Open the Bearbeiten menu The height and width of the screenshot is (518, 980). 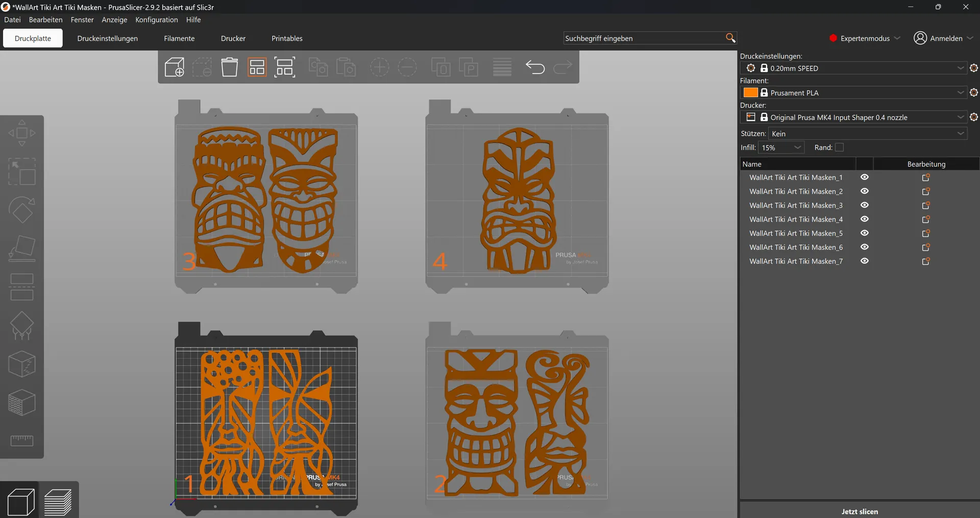pos(46,19)
